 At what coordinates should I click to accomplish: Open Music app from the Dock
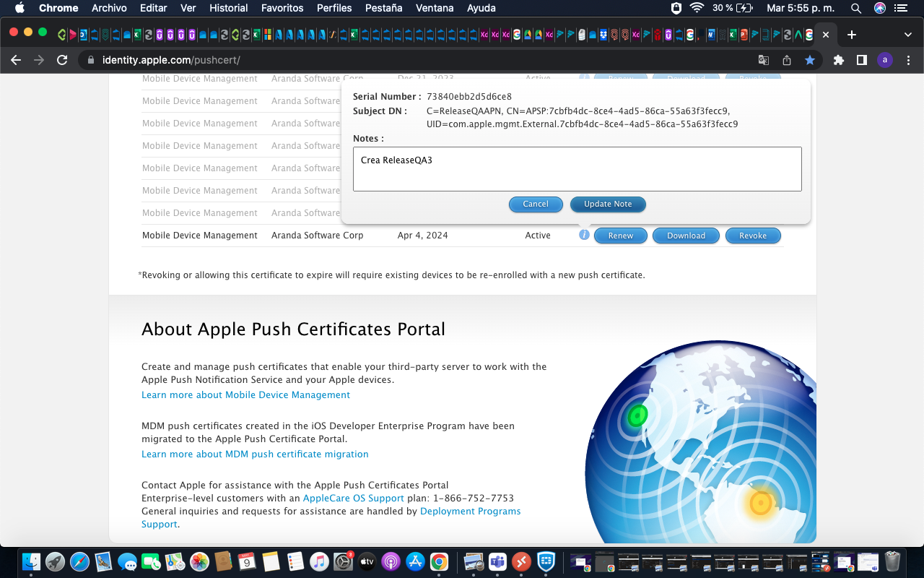point(319,561)
